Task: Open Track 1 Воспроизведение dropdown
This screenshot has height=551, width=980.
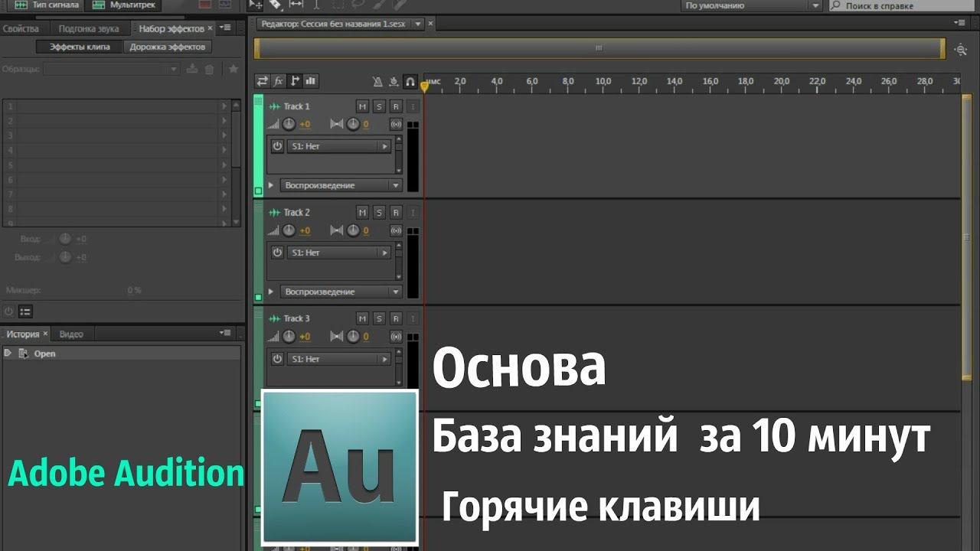Action: (341, 185)
